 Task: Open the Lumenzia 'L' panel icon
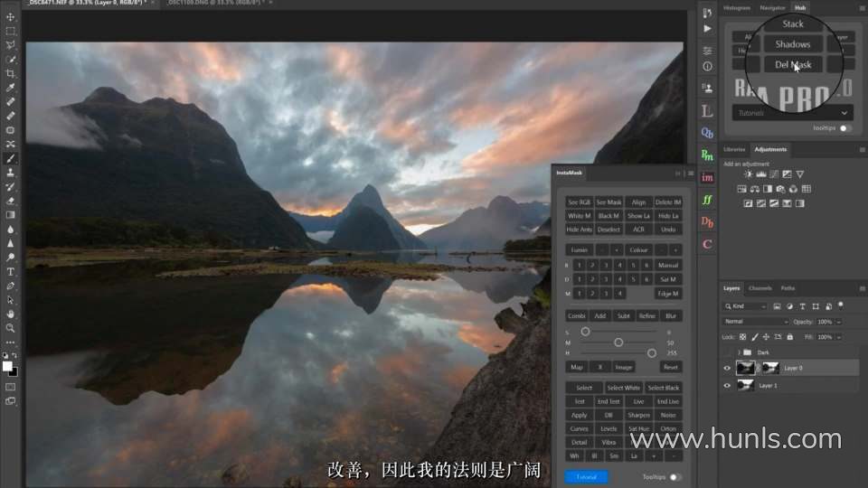pyautogui.click(x=707, y=110)
